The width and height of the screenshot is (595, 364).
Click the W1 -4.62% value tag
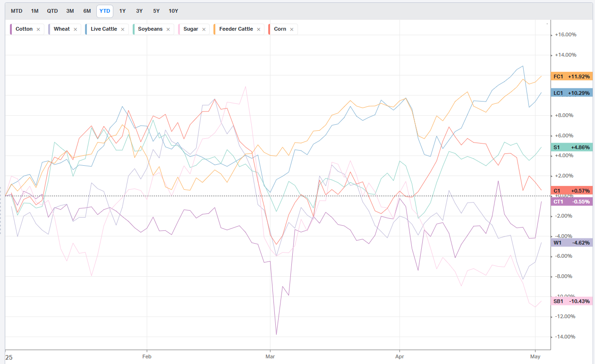(x=571, y=243)
